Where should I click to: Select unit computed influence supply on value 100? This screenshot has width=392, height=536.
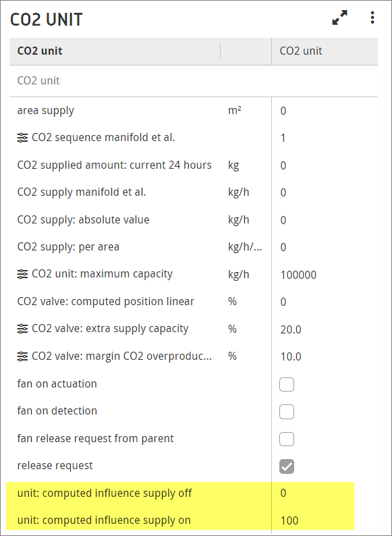tap(289, 521)
